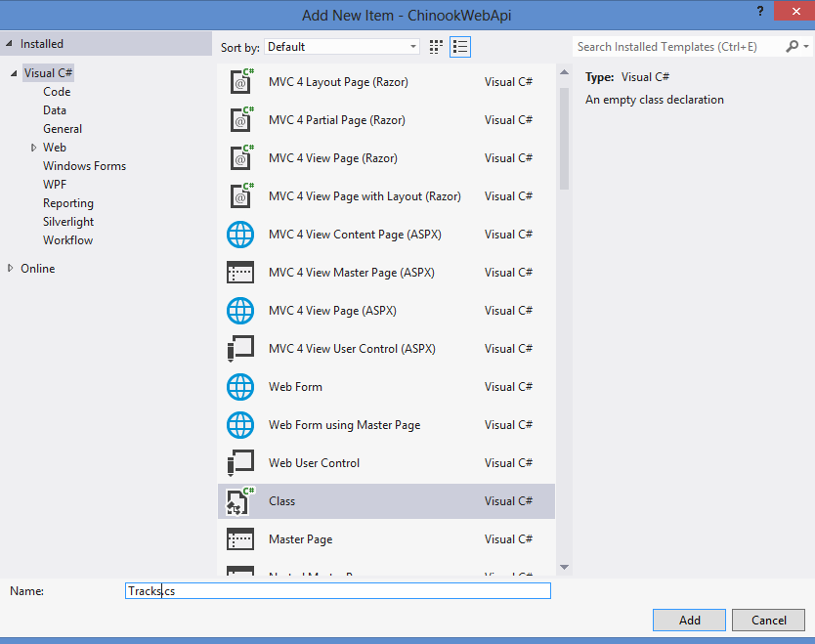815x644 pixels.
Task: Click the MVC 4 View Page (Razor) icon
Action: (241, 158)
